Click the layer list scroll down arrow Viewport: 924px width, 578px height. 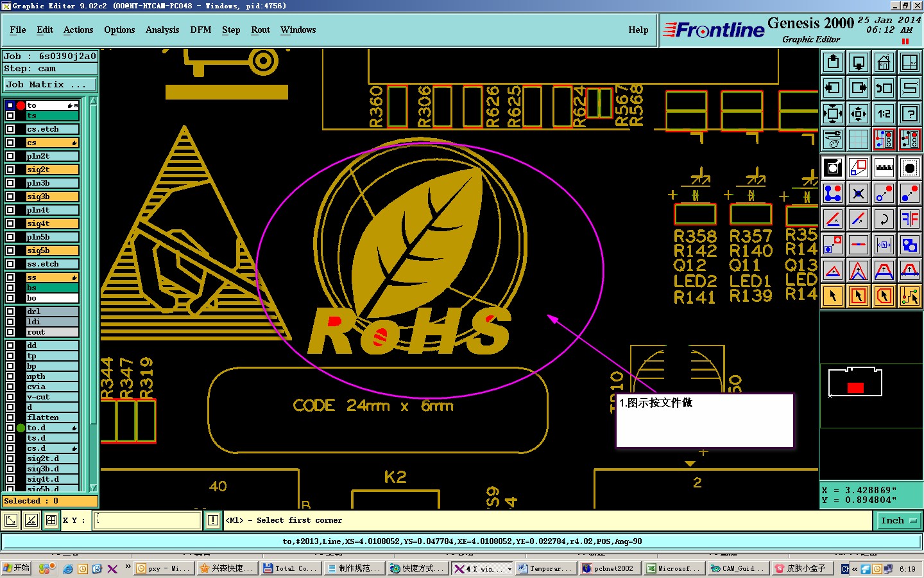93,487
